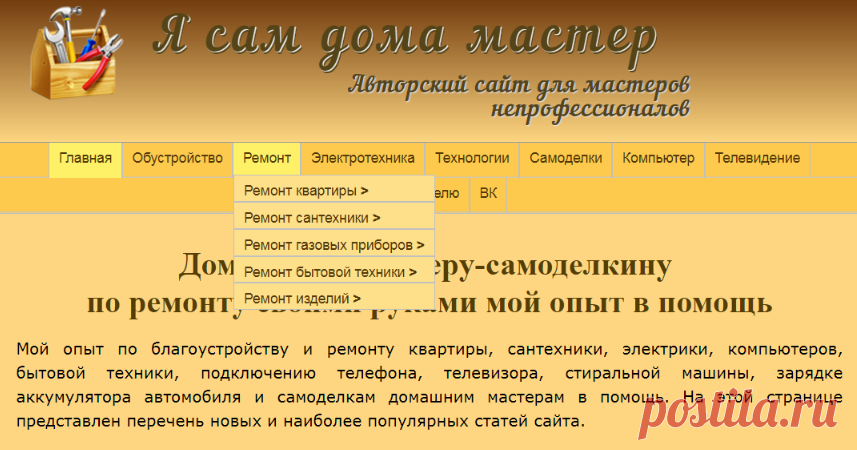
Task: Open the Телевидение menu item
Action: coord(757,159)
